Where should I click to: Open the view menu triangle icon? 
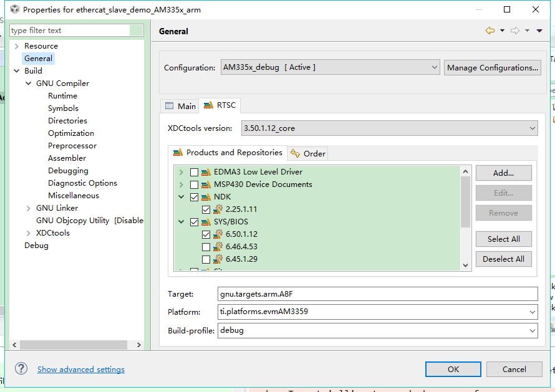point(539,31)
